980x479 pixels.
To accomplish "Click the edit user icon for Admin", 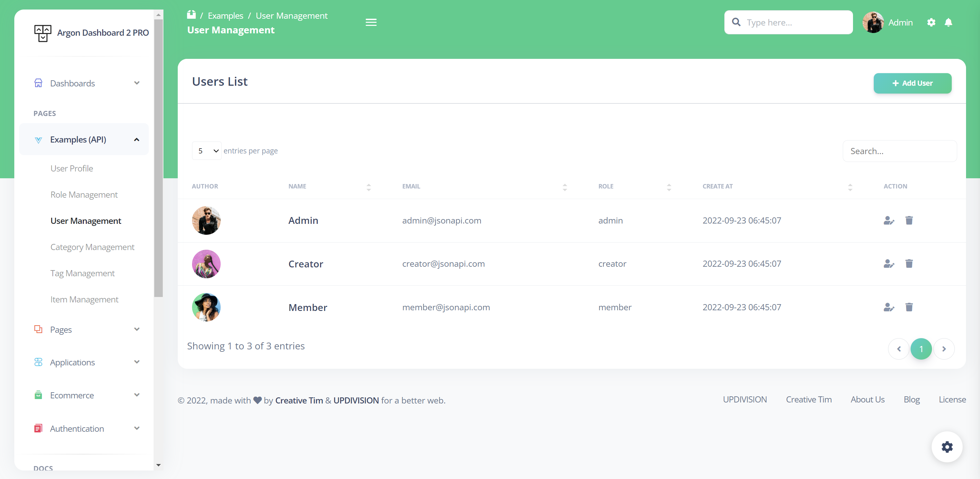I will click(x=888, y=220).
